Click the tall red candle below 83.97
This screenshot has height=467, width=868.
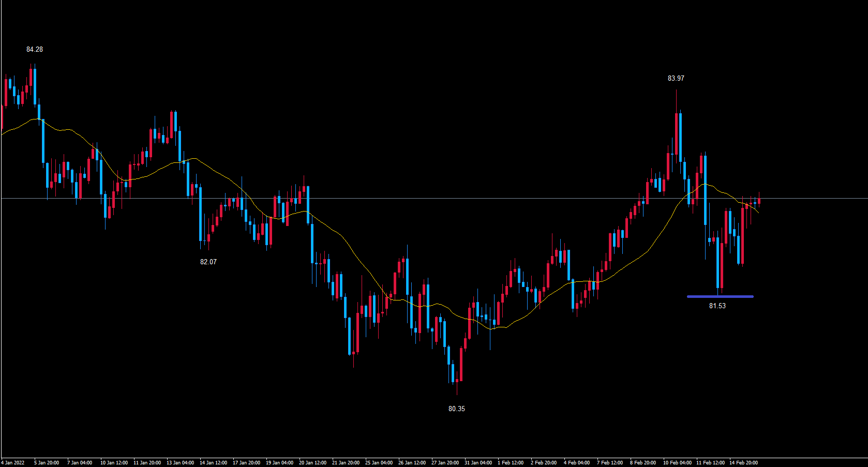(676, 134)
